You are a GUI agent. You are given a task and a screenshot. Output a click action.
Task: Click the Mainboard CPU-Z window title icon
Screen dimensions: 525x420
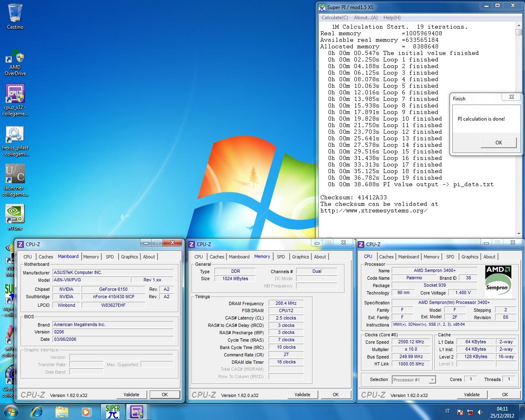[21, 244]
